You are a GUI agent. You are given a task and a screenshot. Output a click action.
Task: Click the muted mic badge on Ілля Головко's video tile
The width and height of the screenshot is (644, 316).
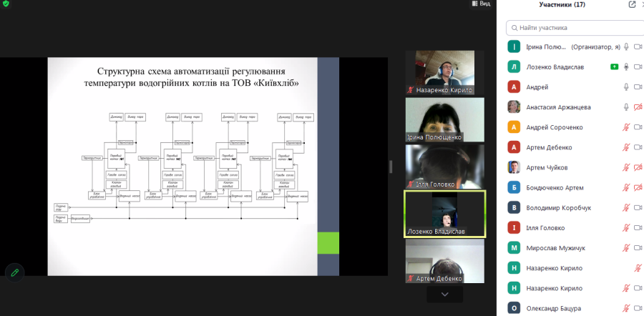coord(410,184)
